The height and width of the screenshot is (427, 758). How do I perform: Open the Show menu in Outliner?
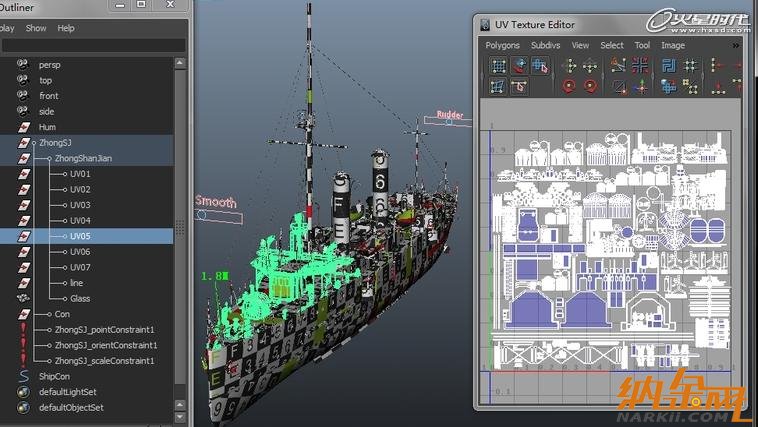[x=36, y=28]
